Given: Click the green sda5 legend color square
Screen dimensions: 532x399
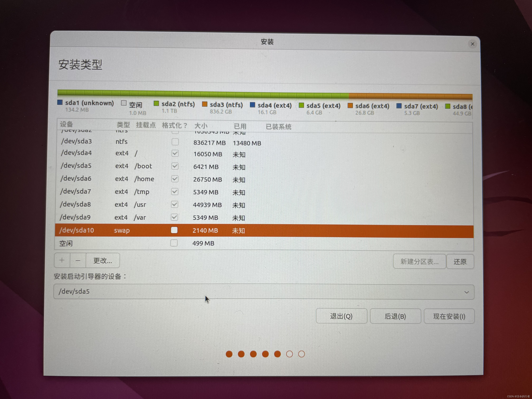Looking at the screenshot, I should (x=301, y=105).
